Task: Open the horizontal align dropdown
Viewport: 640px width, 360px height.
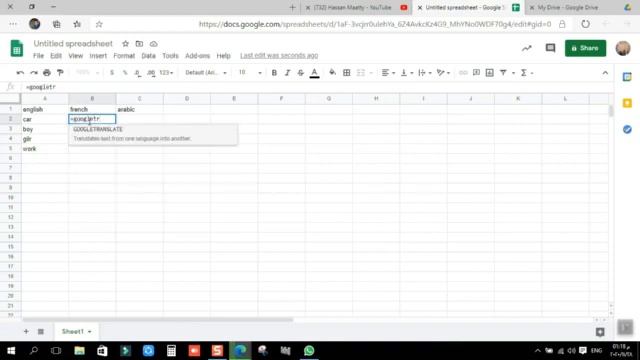Action: (x=388, y=73)
